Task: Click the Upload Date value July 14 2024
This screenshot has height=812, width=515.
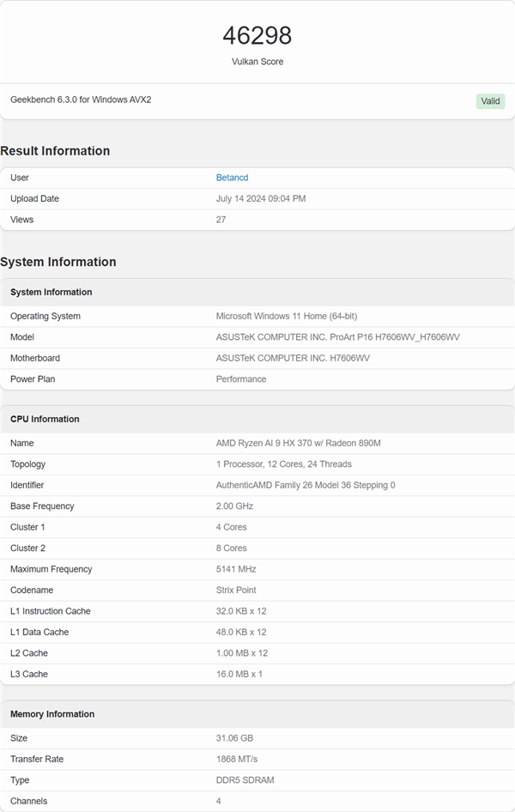Action: pyautogui.click(x=261, y=199)
